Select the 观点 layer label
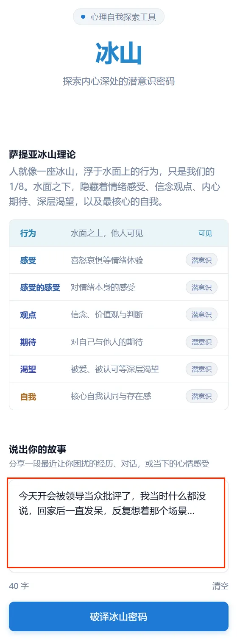 tap(28, 315)
